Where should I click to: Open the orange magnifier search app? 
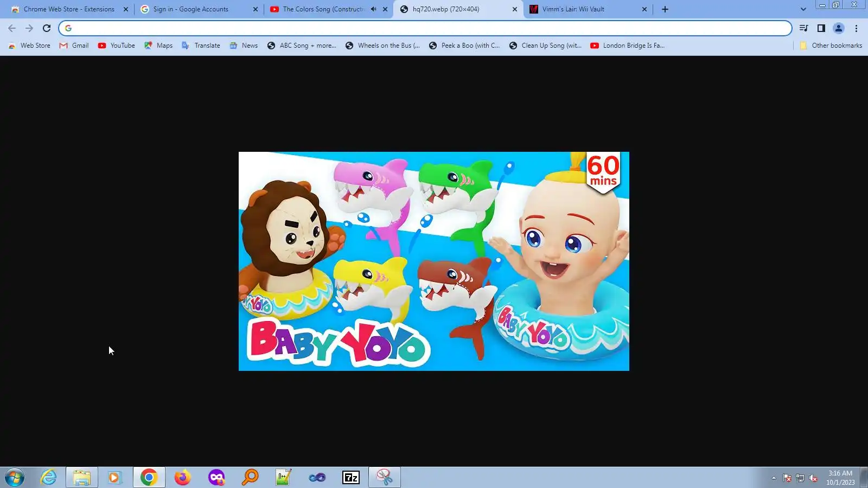pos(250,477)
